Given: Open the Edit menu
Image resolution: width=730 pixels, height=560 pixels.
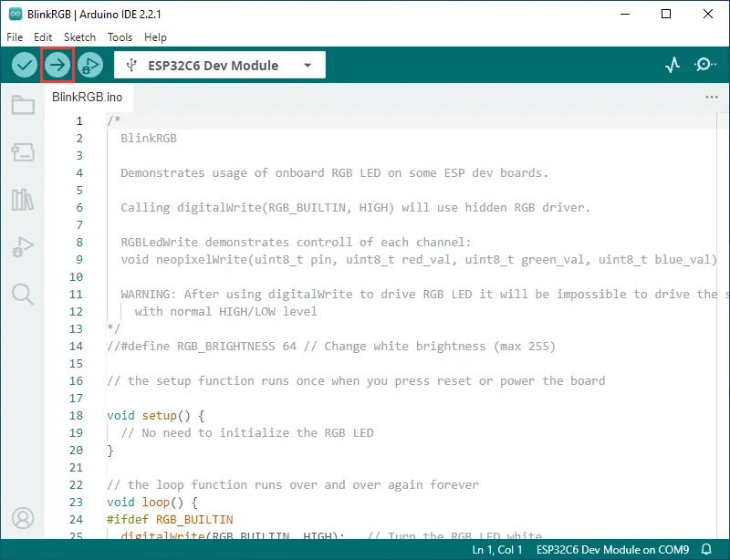Looking at the screenshot, I should 43,37.
